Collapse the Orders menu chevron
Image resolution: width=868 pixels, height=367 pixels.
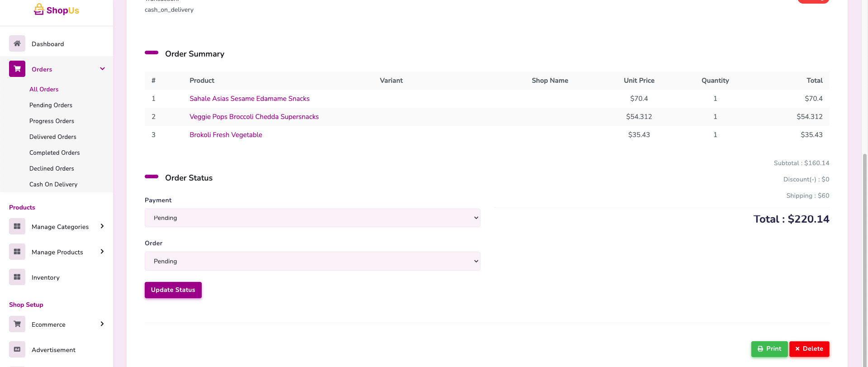[x=102, y=69]
